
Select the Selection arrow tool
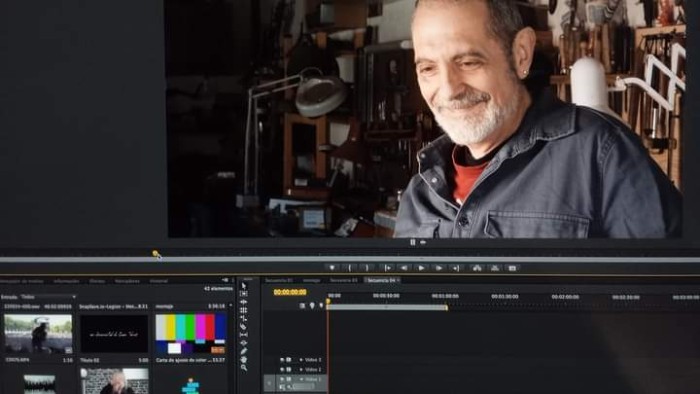pyautogui.click(x=244, y=286)
